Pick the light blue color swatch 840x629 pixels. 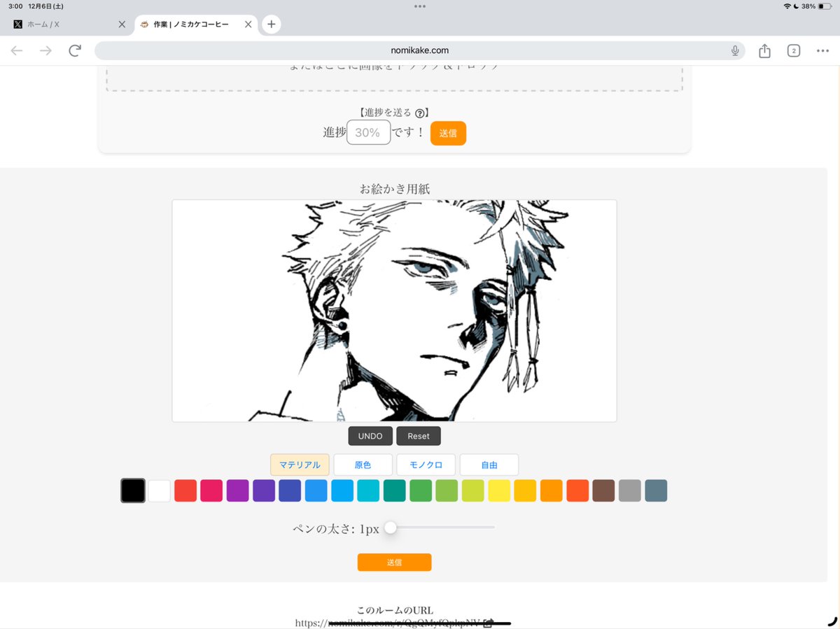342,490
